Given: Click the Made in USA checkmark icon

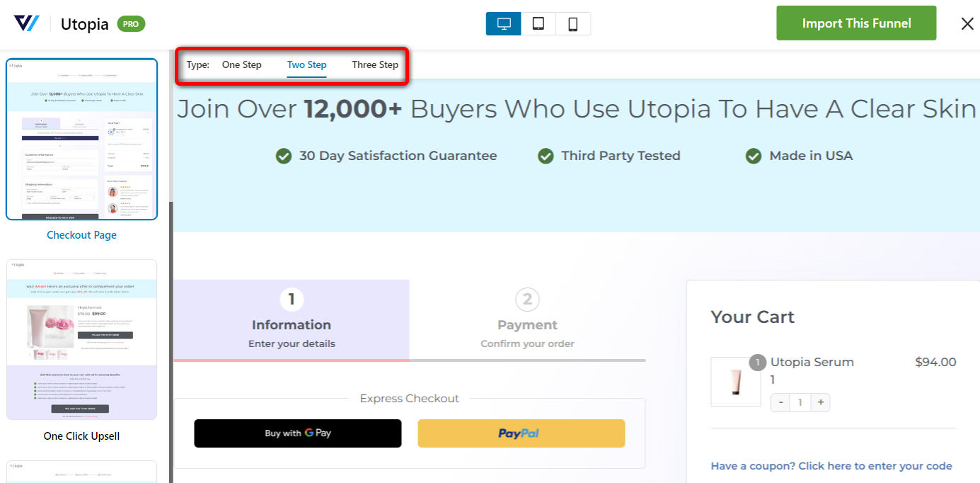Looking at the screenshot, I should click(754, 156).
